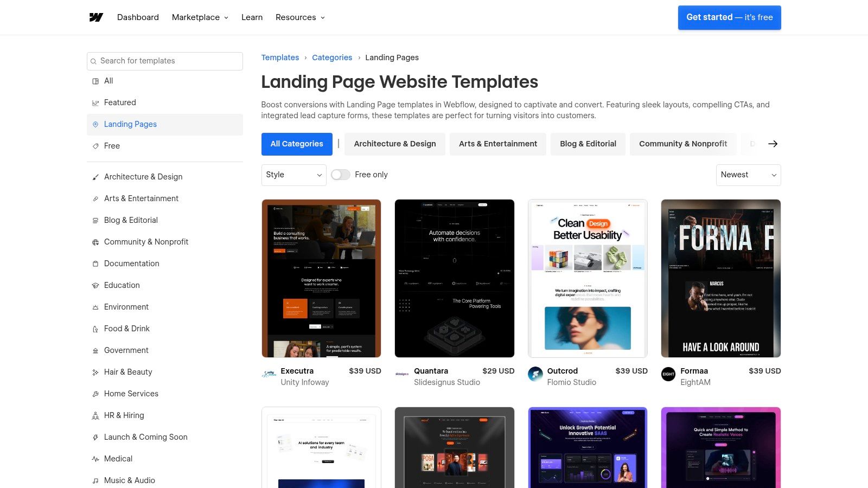Click the All category grid icon
Viewport: 868px width, 488px height.
(x=95, y=81)
